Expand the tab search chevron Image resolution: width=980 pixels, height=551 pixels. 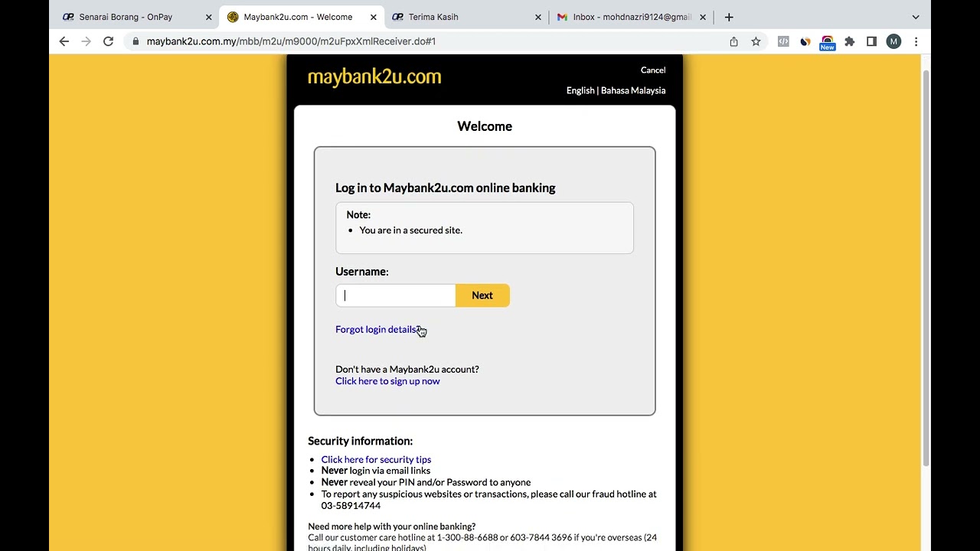click(x=916, y=17)
